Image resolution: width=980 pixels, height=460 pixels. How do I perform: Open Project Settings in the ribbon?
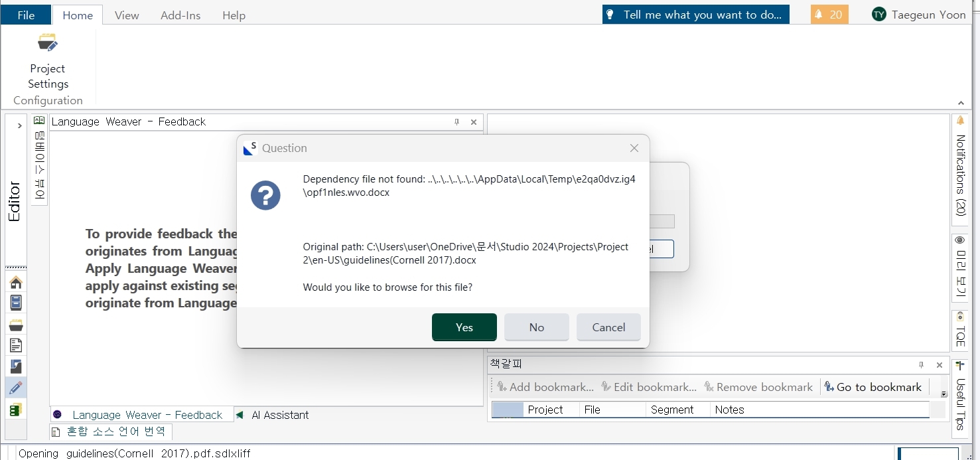[x=48, y=62]
